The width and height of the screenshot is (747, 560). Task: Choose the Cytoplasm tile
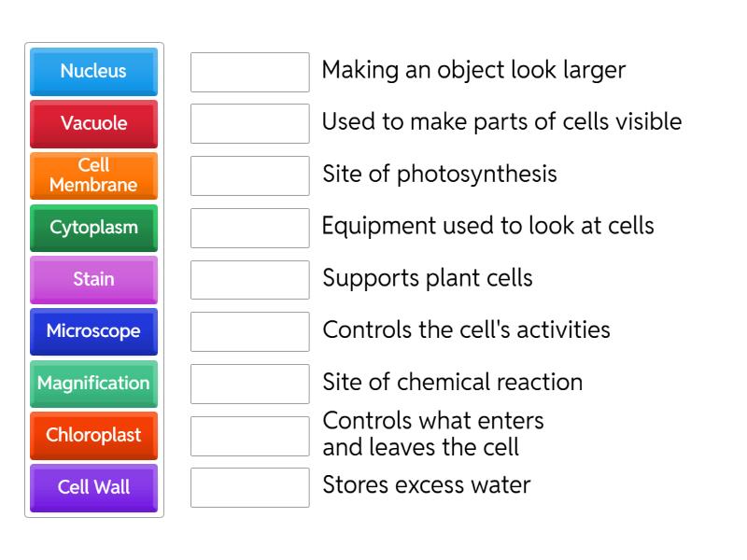tap(93, 228)
